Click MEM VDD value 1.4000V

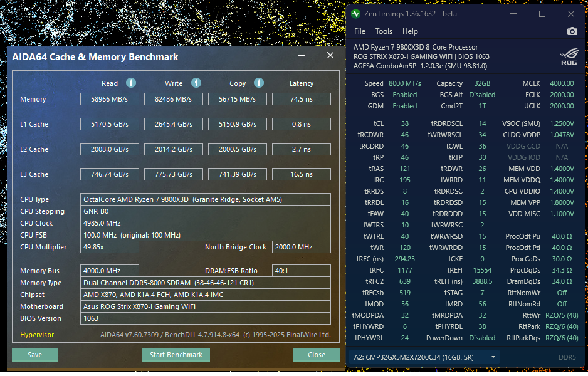pyautogui.click(x=562, y=169)
